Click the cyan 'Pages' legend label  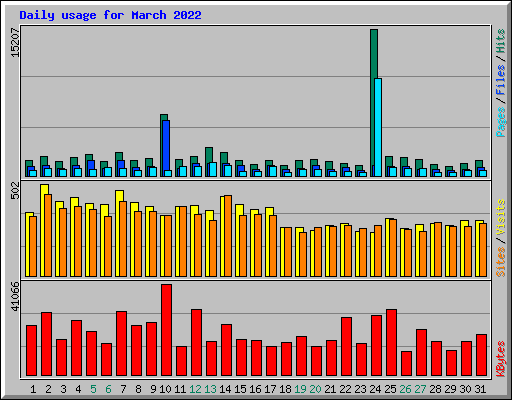click(501, 122)
